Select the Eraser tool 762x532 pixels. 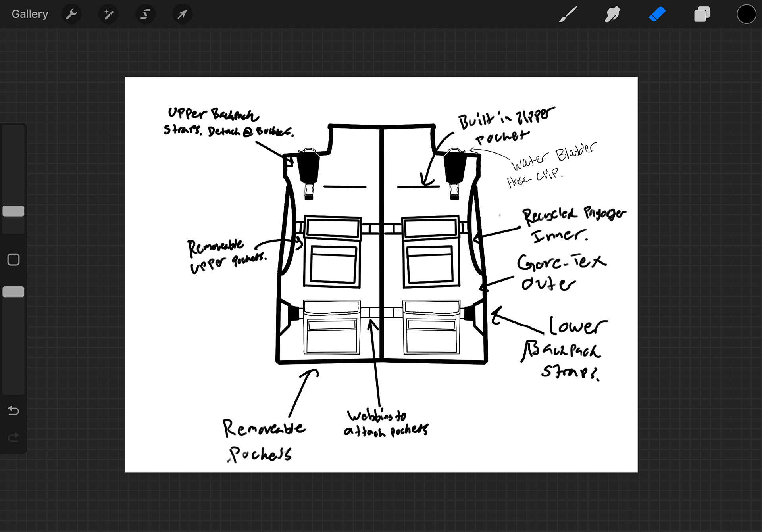coord(657,14)
